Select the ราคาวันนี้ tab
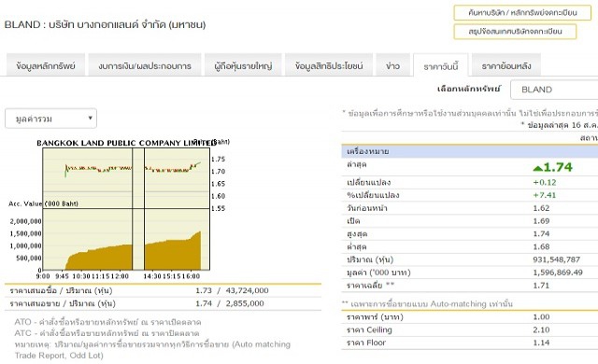 [x=440, y=66]
